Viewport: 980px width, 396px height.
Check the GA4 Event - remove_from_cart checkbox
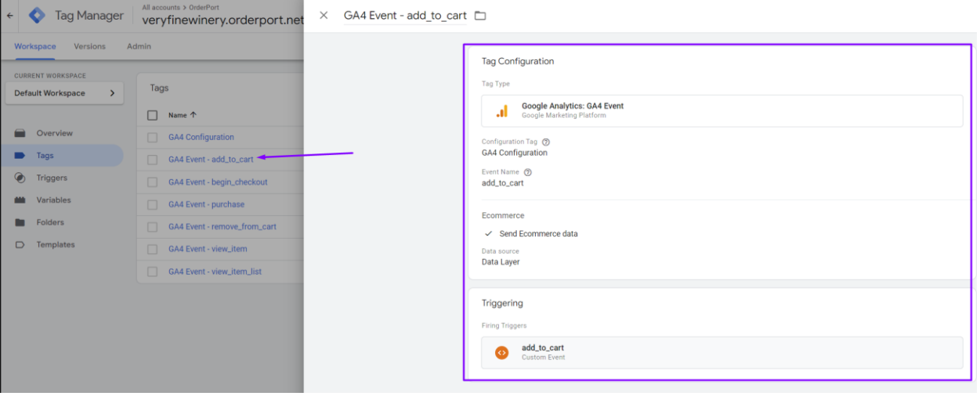click(x=153, y=227)
